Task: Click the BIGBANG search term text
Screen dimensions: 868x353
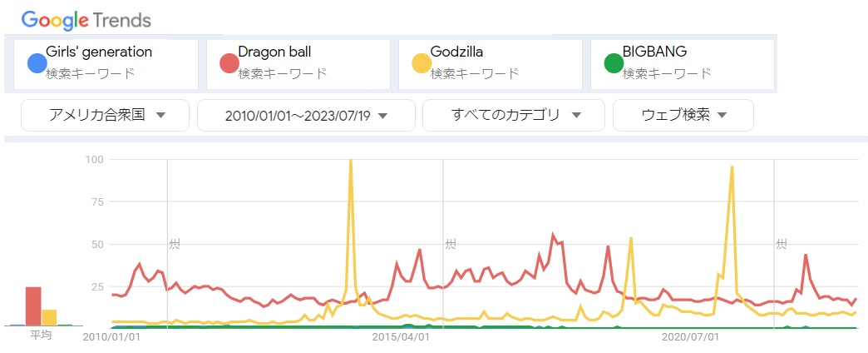Action: [x=654, y=52]
